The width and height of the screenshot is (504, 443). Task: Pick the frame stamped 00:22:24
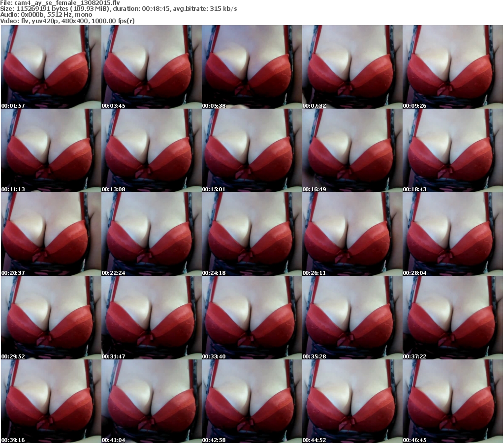coord(152,234)
